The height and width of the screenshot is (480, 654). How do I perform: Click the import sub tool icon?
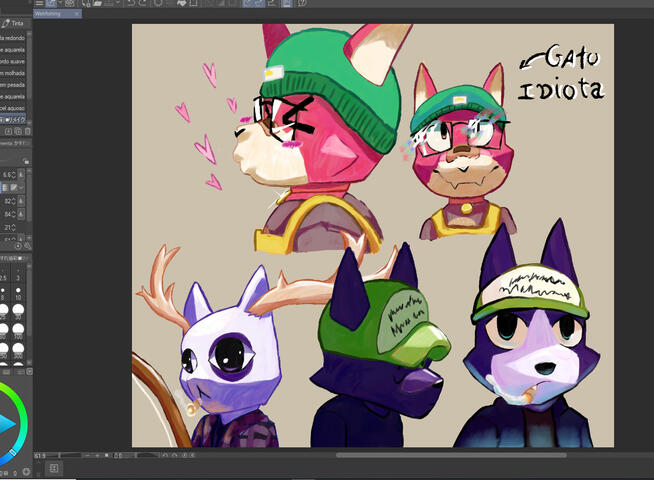point(8,131)
